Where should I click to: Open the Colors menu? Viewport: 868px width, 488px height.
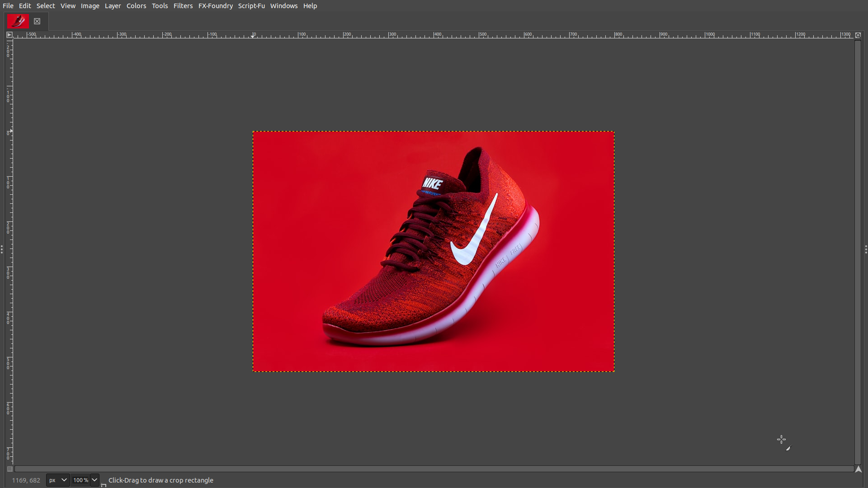pyautogui.click(x=136, y=6)
